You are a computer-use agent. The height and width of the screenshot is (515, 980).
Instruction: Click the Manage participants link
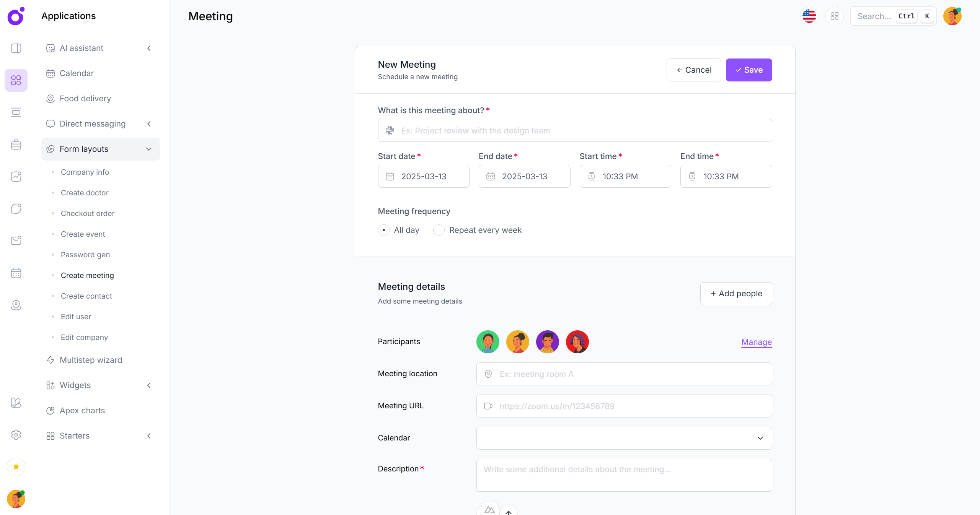point(756,342)
